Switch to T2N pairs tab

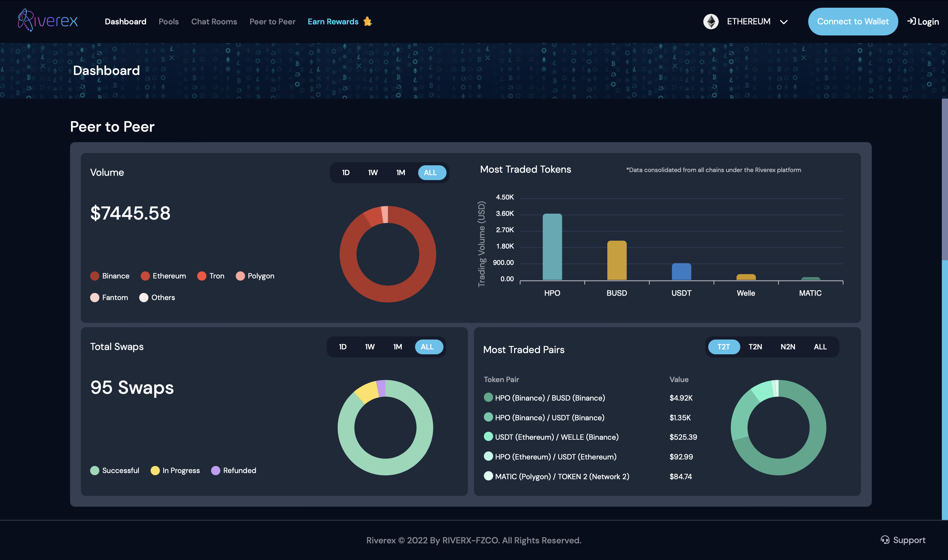[x=755, y=347]
